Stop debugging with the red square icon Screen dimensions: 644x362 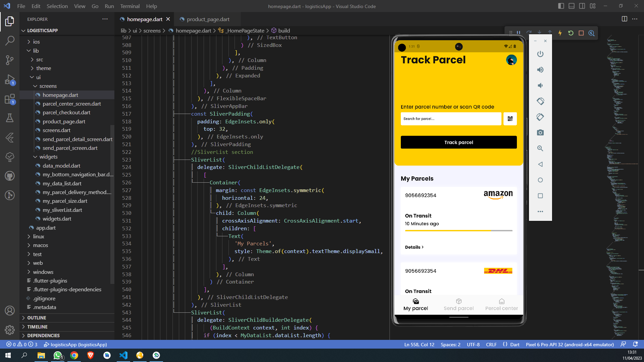[581, 33]
